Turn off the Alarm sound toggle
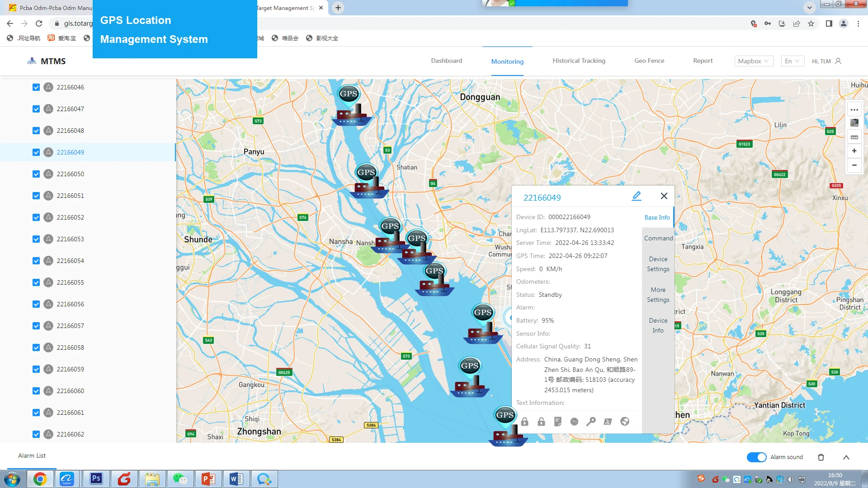Viewport: 868px width, 488px height. click(756, 457)
